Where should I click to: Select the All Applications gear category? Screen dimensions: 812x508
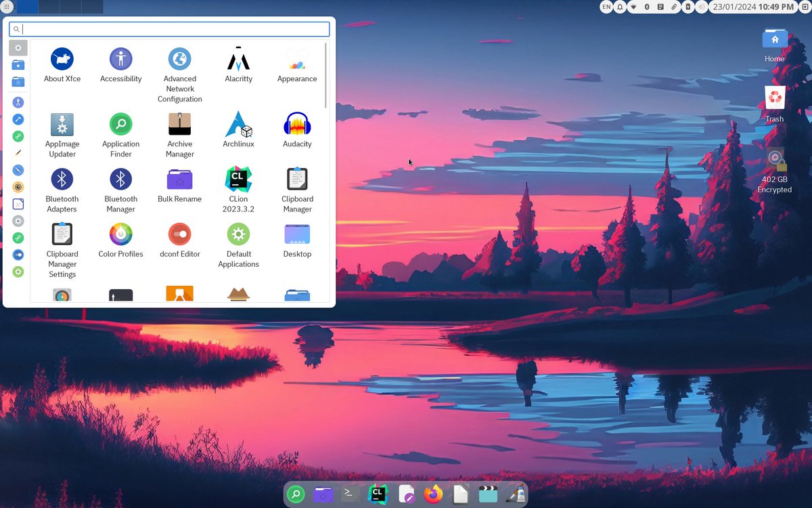click(x=18, y=48)
